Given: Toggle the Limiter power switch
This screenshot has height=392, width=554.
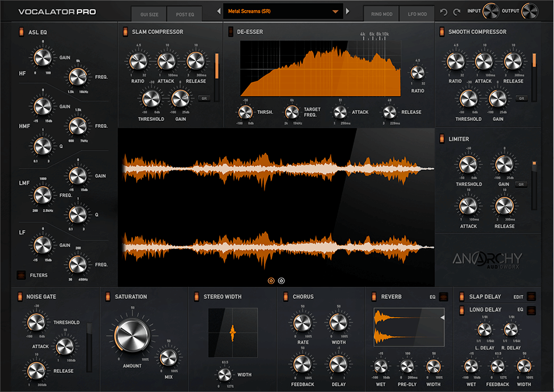Looking at the screenshot, I should click(x=442, y=139).
